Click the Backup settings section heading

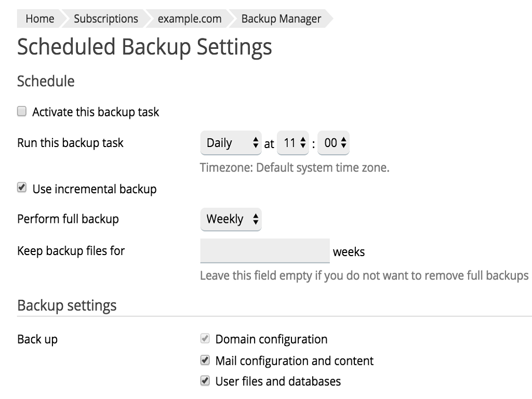[x=67, y=305]
